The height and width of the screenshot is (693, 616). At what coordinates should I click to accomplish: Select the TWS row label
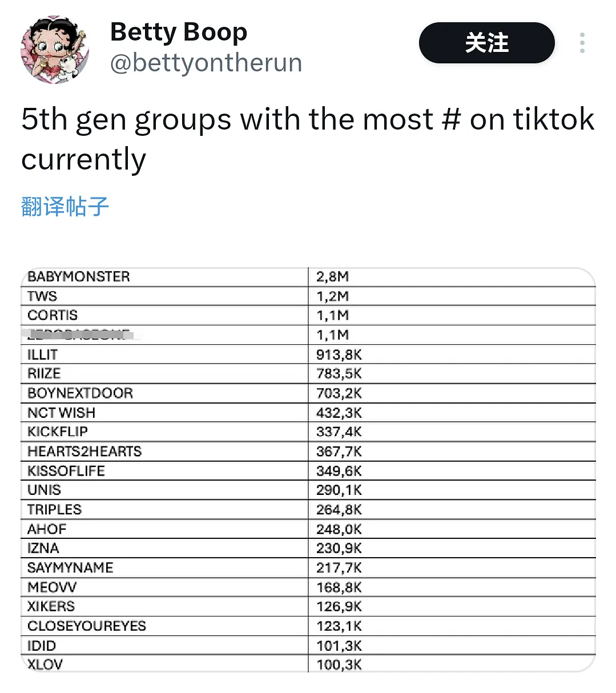click(42, 296)
